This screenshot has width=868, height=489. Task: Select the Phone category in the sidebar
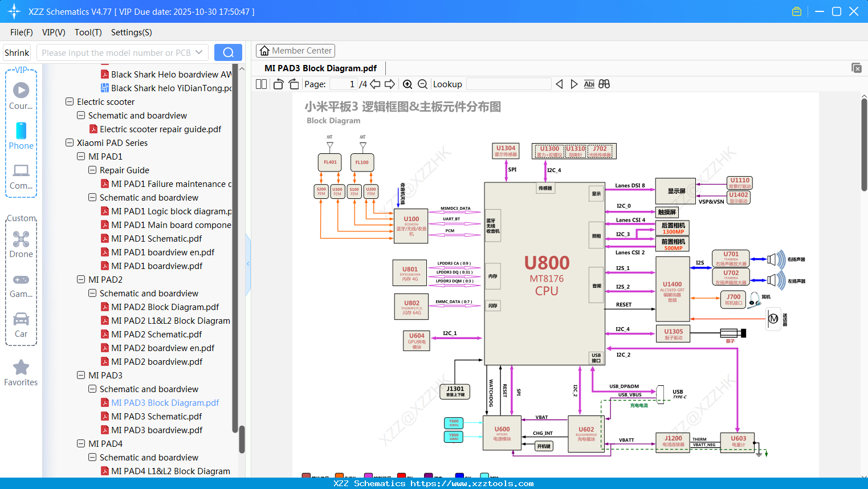tap(21, 137)
